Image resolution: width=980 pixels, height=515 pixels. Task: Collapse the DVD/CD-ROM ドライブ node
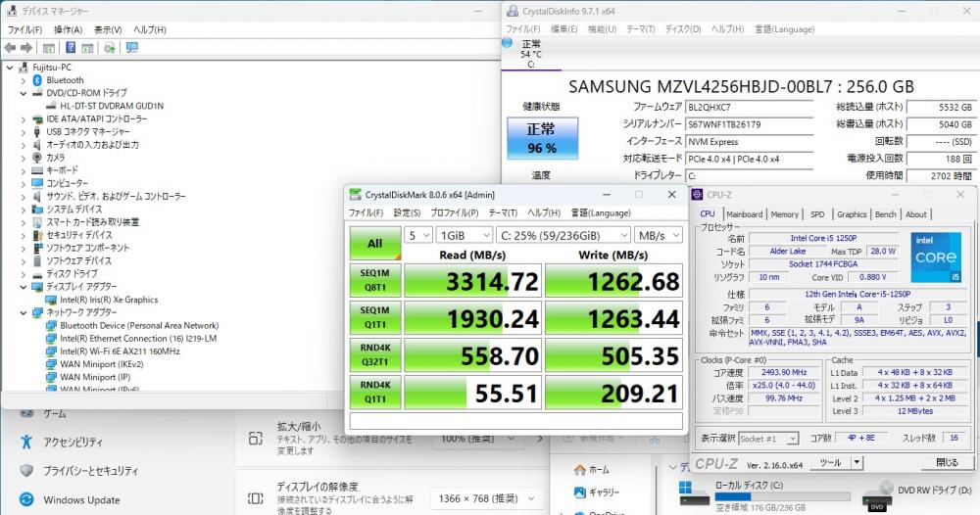click(24, 93)
